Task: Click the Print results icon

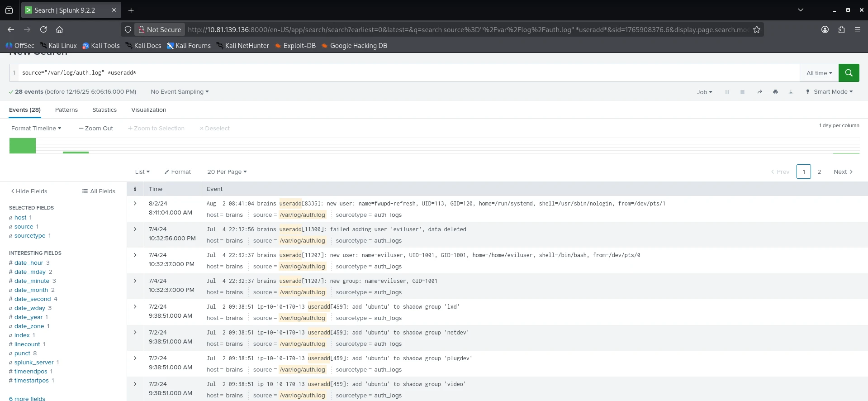Action: [x=775, y=92]
